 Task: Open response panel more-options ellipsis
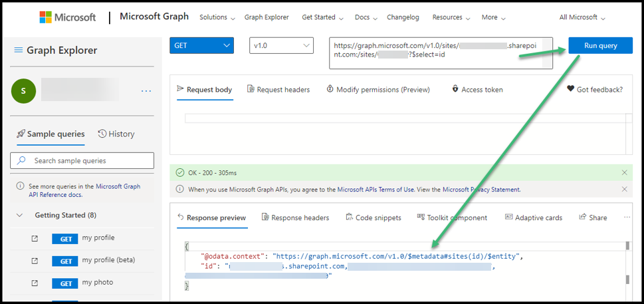click(627, 218)
